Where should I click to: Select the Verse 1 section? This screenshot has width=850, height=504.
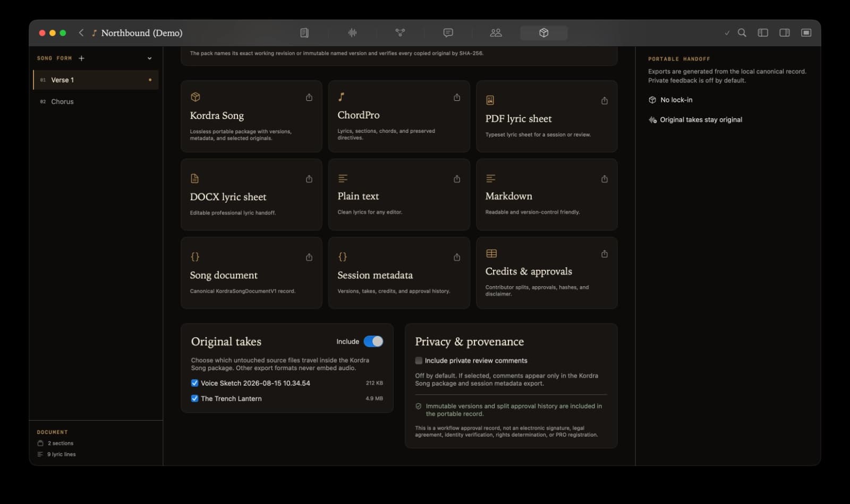96,80
